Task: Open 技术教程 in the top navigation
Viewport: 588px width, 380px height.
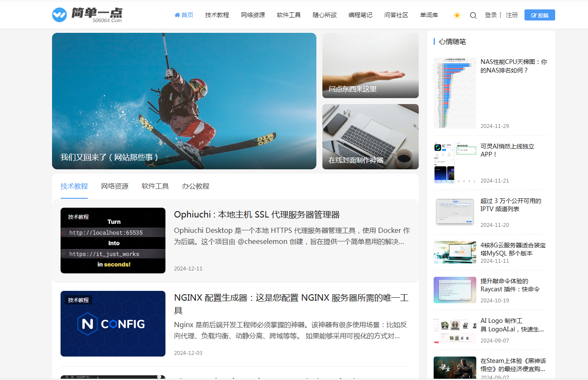Action: (x=217, y=15)
